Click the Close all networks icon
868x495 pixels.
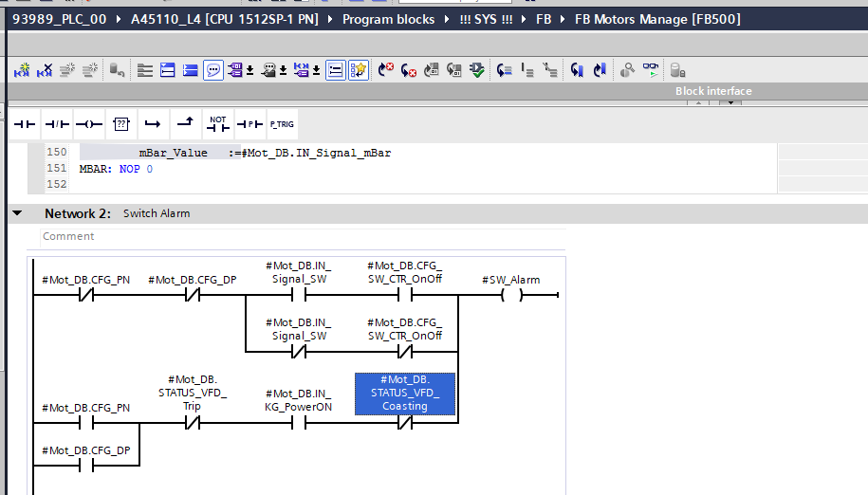point(191,70)
